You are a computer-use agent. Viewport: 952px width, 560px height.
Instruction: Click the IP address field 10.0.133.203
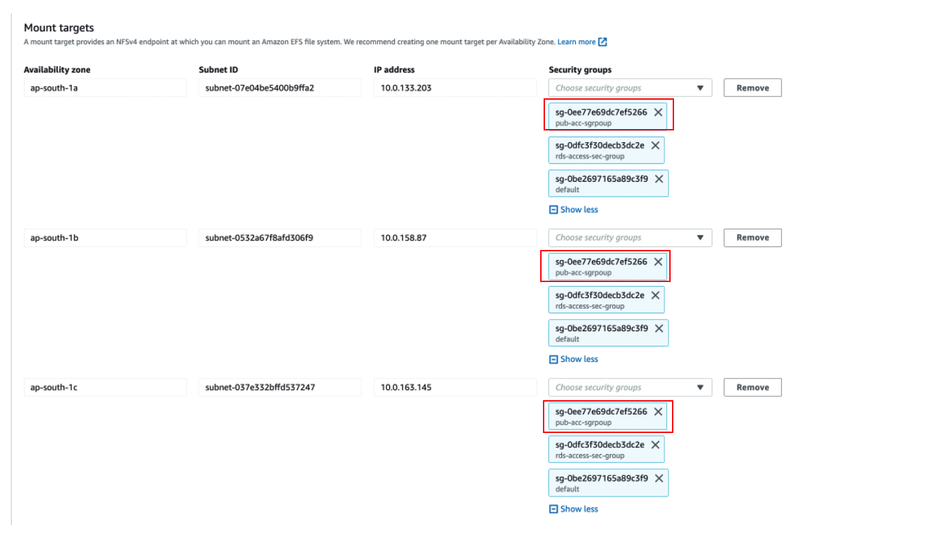pos(455,87)
